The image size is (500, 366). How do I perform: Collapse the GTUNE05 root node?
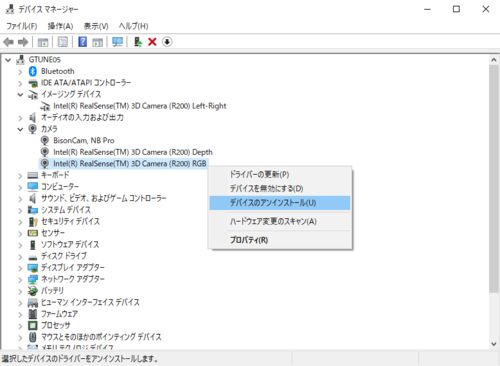(x=8, y=60)
